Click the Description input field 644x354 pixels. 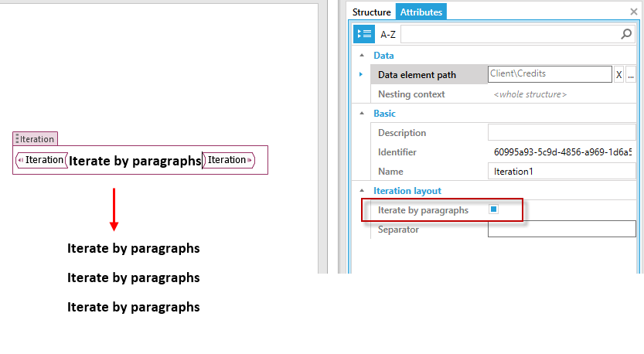pos(562,133)
